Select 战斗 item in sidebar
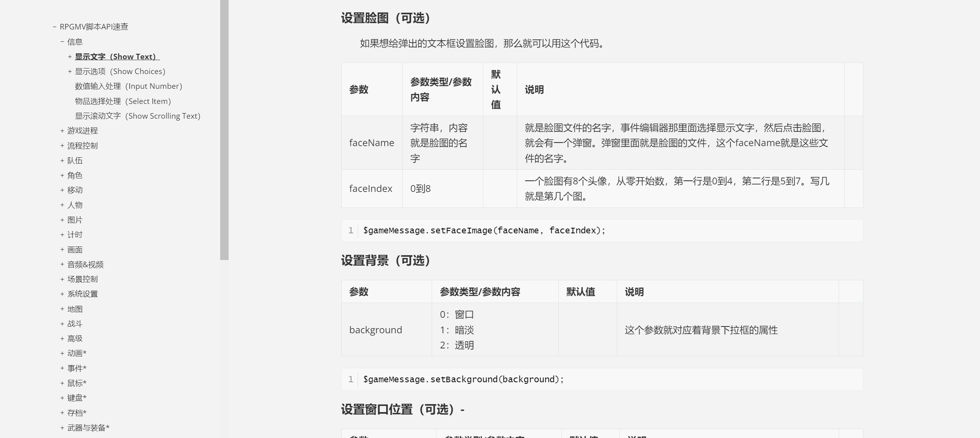980x438 pixels. tap(75, 324)
